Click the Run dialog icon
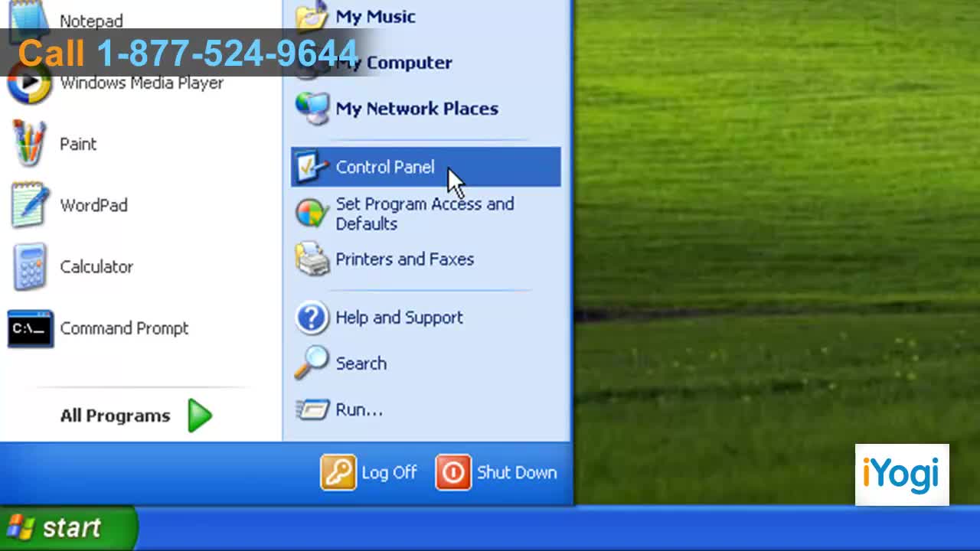The height and width of the screenshot is (551, 980). point(312,409)
